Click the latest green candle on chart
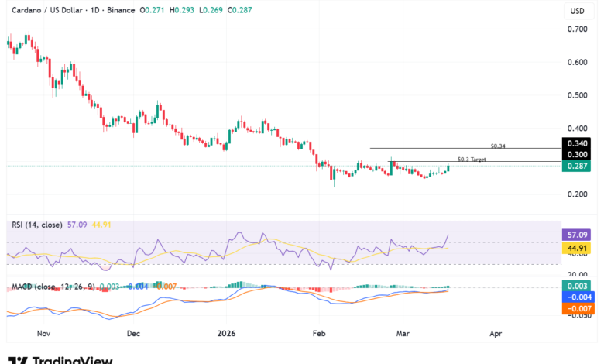 (x=448, y=167)
